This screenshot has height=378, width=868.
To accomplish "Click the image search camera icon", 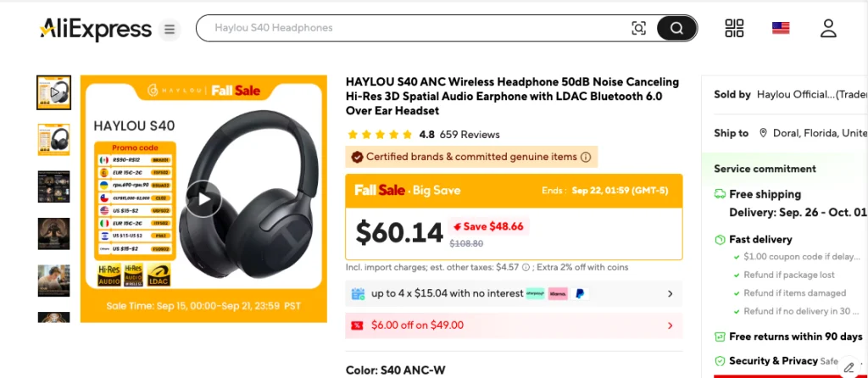I will [639, 28].
